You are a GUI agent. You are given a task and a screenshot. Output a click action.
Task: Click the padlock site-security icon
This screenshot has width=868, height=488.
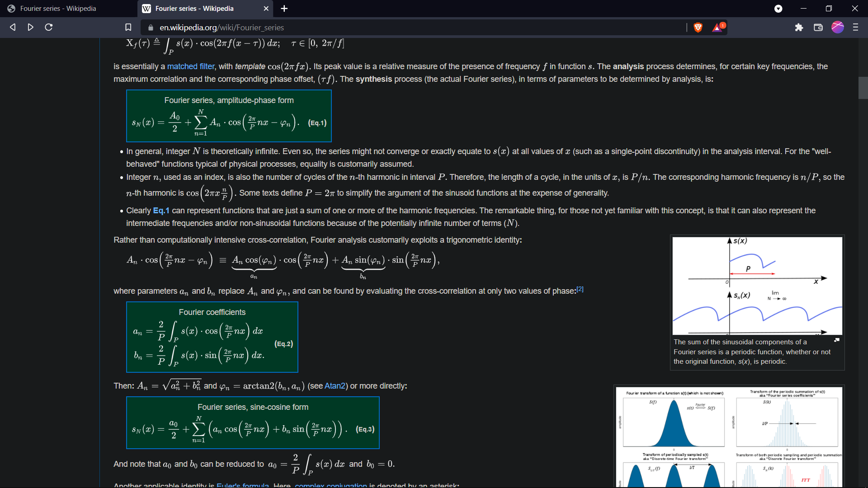[151, 28]
